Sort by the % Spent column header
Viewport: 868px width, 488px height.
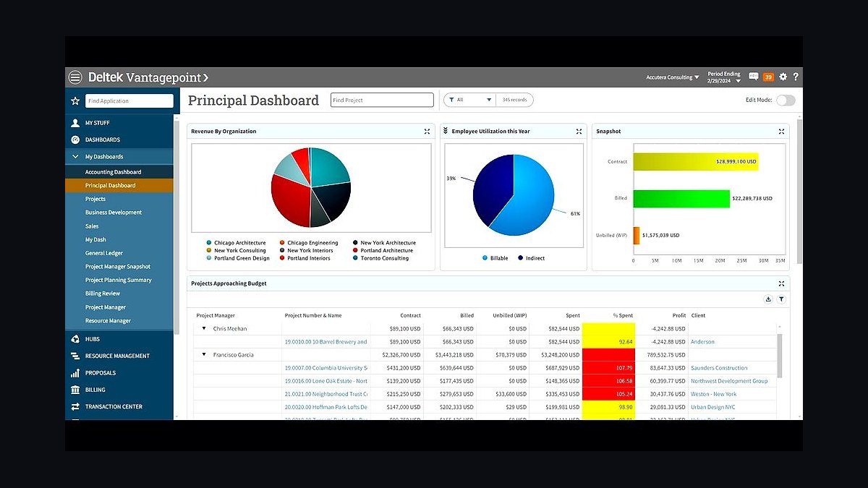point(624,315)
